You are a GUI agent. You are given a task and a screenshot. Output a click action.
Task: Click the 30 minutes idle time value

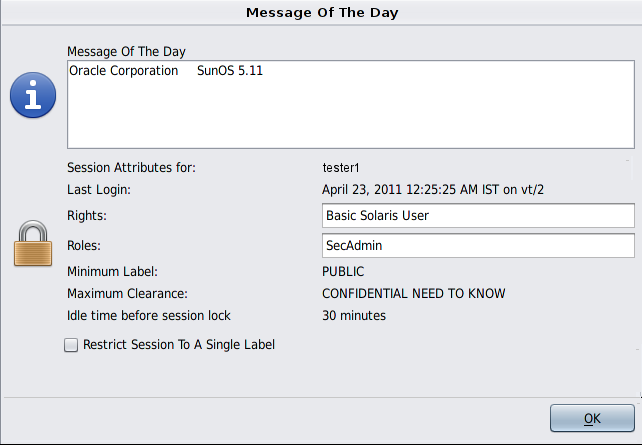(354, 316)
